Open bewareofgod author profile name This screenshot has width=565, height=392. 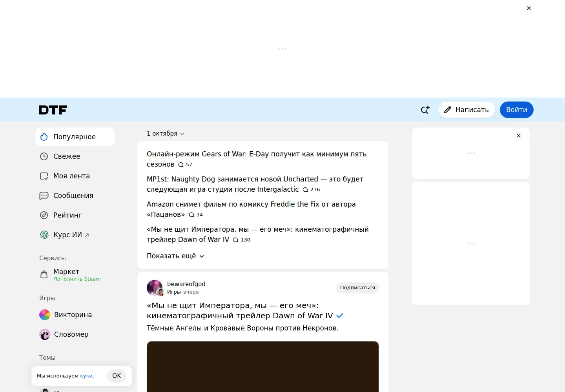coord(186,284)
